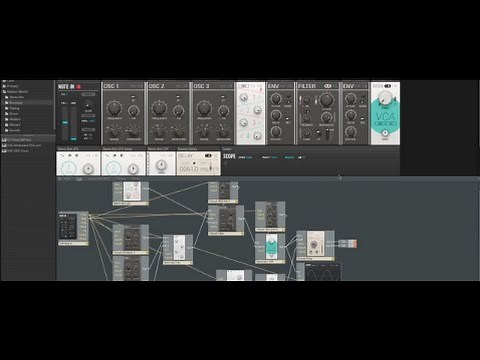The width and height of the screenshot is (480, 360).
Task: Click the OSC 2 Waveform selector switch
Action: 179,131
